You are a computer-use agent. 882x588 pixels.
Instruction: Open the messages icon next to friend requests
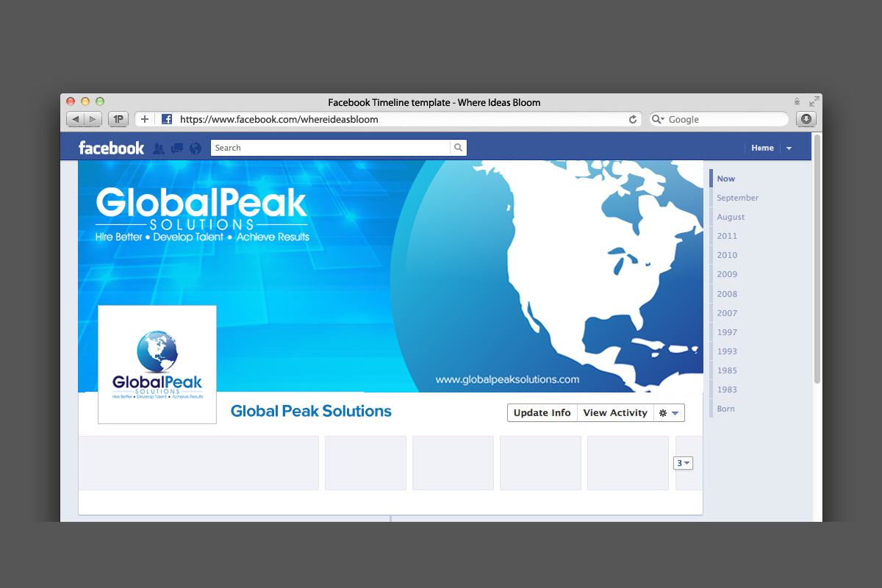176,148
